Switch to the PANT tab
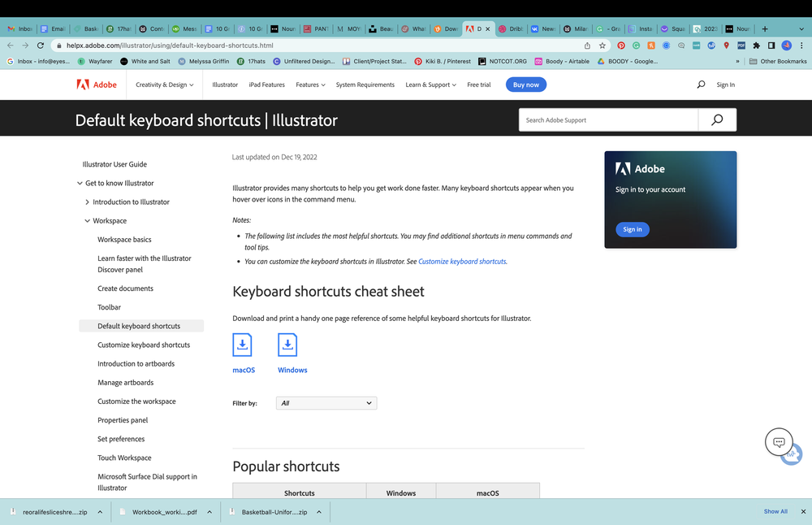Image resolution: width=812 pixels, height=525 pixels. 317,29
